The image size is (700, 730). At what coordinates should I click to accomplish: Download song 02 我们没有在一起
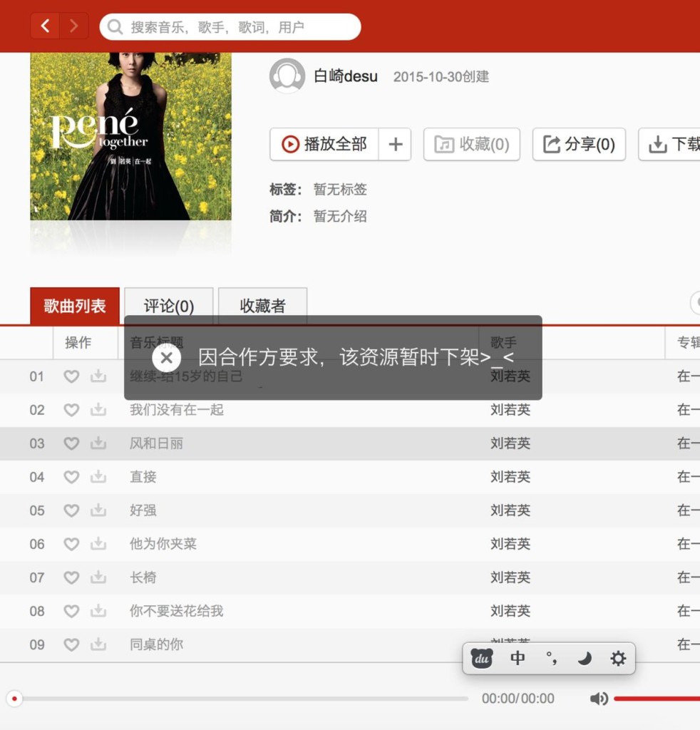click(x=98, y=409)
